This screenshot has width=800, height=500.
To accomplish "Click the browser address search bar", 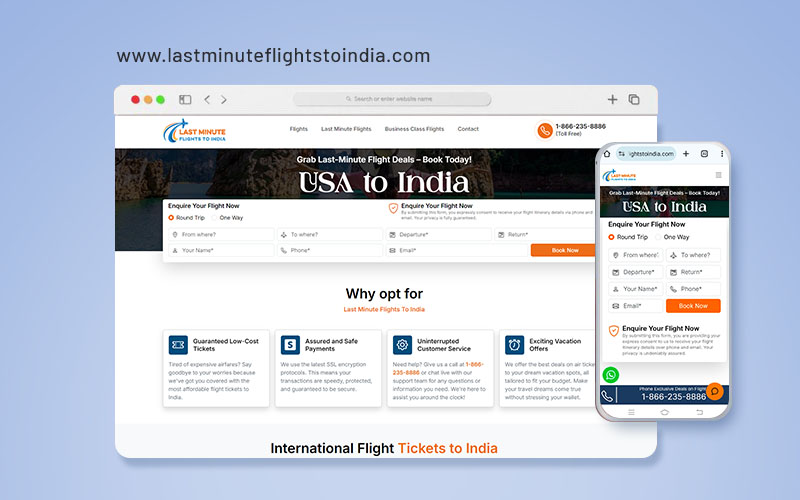I will click(x=392, y=99).
